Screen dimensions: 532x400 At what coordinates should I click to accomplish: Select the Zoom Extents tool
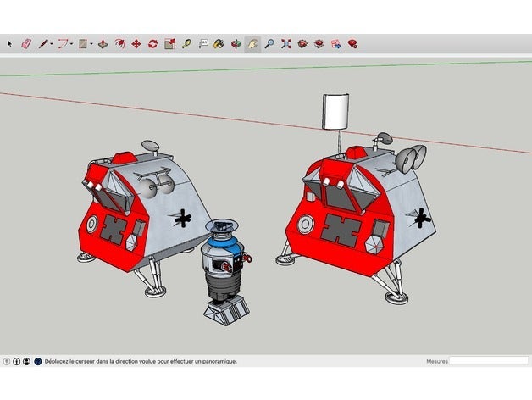pos(286,44)
